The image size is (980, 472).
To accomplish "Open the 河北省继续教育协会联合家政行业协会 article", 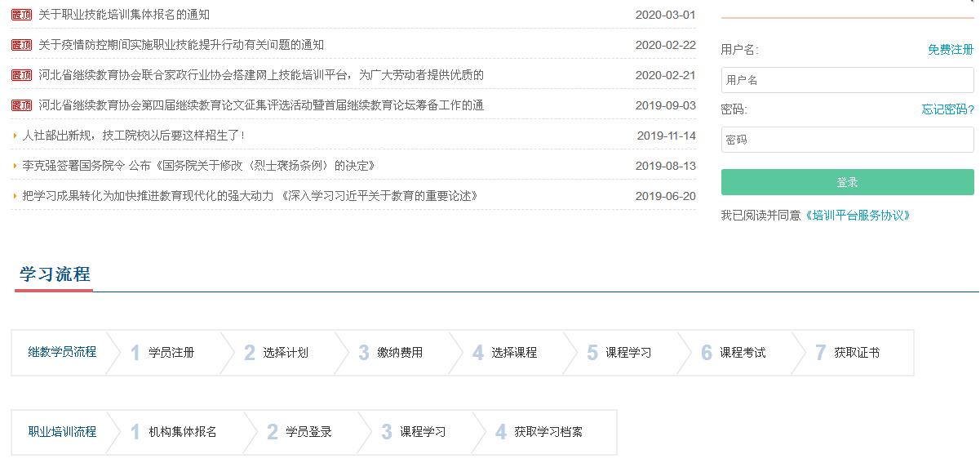I will 261,75.
